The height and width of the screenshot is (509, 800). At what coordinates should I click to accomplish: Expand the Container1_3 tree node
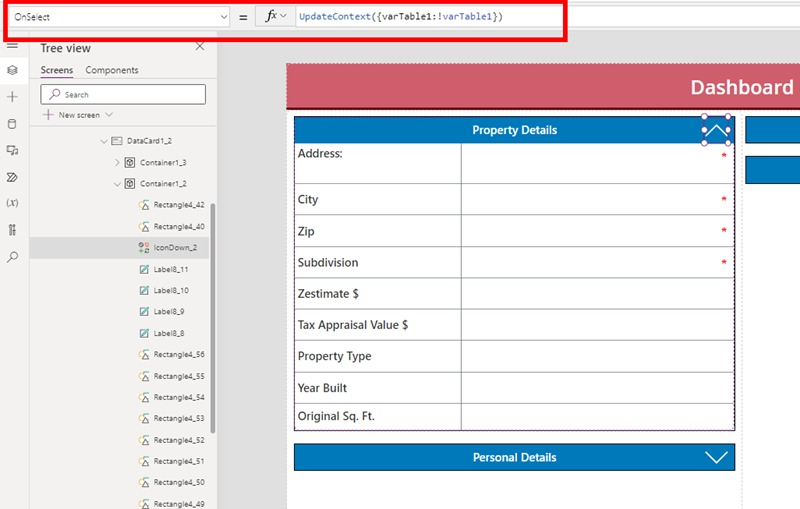pos(117,162)
